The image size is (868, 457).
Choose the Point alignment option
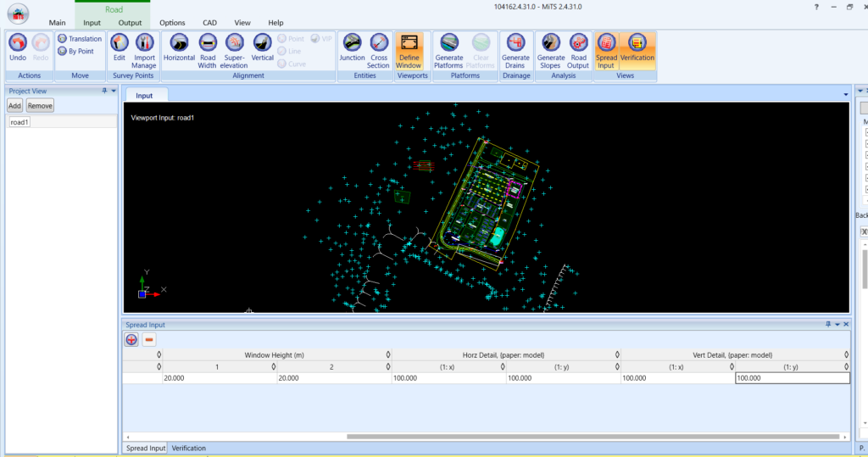pos(291,39)
